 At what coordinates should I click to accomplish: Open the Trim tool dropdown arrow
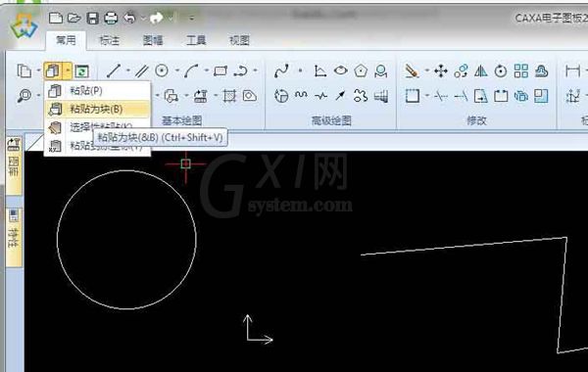[x=426, y=96]
